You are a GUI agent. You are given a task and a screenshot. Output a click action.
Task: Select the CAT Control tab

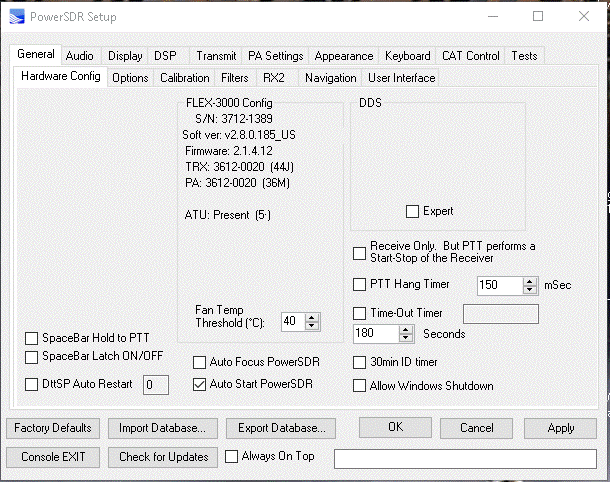coord(471,56)
